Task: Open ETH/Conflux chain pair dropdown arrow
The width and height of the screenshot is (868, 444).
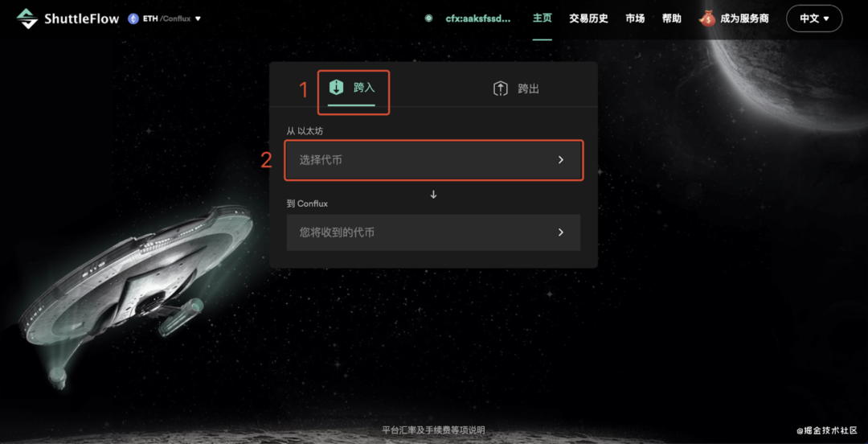Action: tap(198, 18)
